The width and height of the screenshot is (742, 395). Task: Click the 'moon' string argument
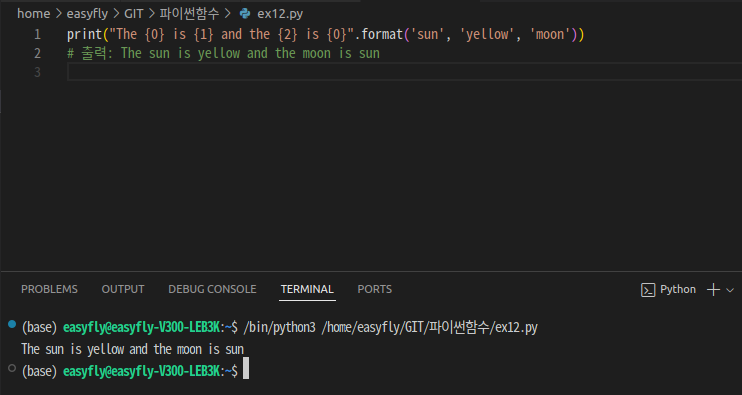[550, 35]
